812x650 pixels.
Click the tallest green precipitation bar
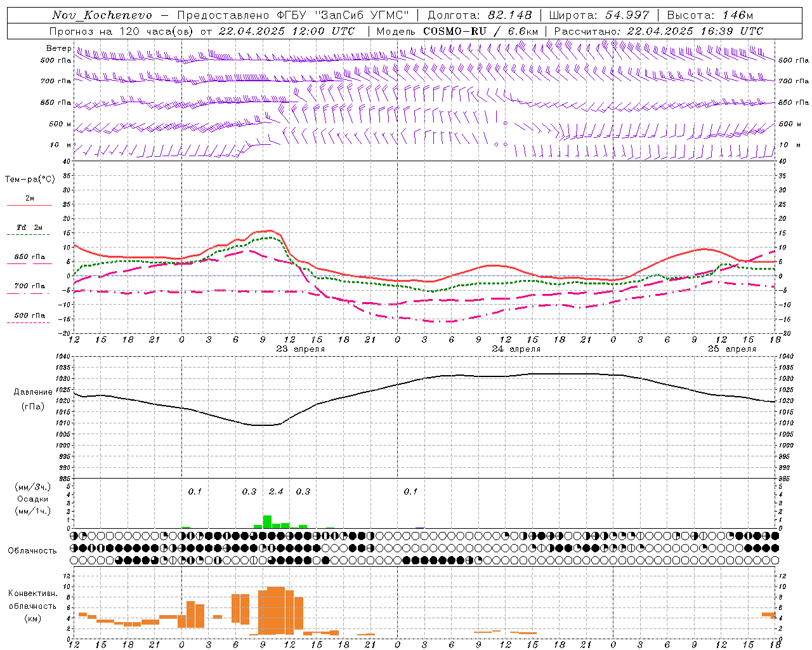267,522
